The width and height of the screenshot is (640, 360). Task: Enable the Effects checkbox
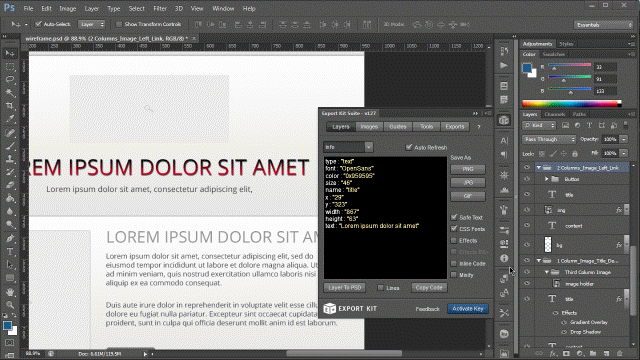454,240
